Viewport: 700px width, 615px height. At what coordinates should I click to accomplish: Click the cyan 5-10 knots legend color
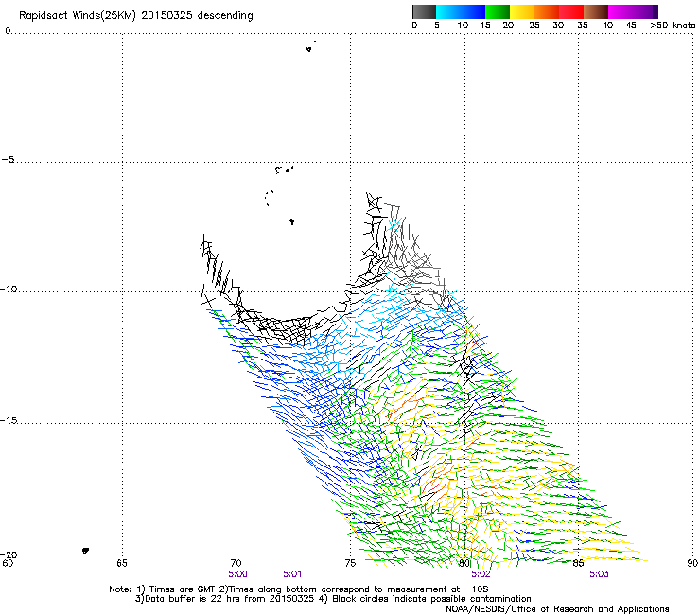pyautogui.click(x=448, y=11)
